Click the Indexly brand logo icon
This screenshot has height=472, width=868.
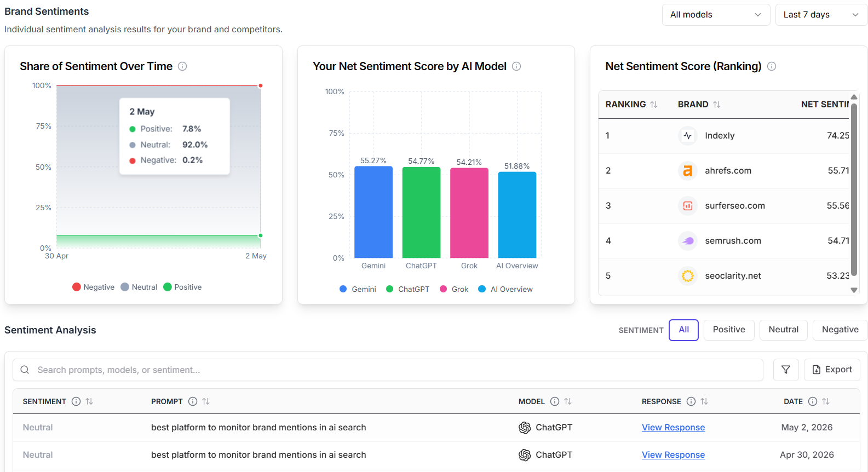[x=688, y=136]
